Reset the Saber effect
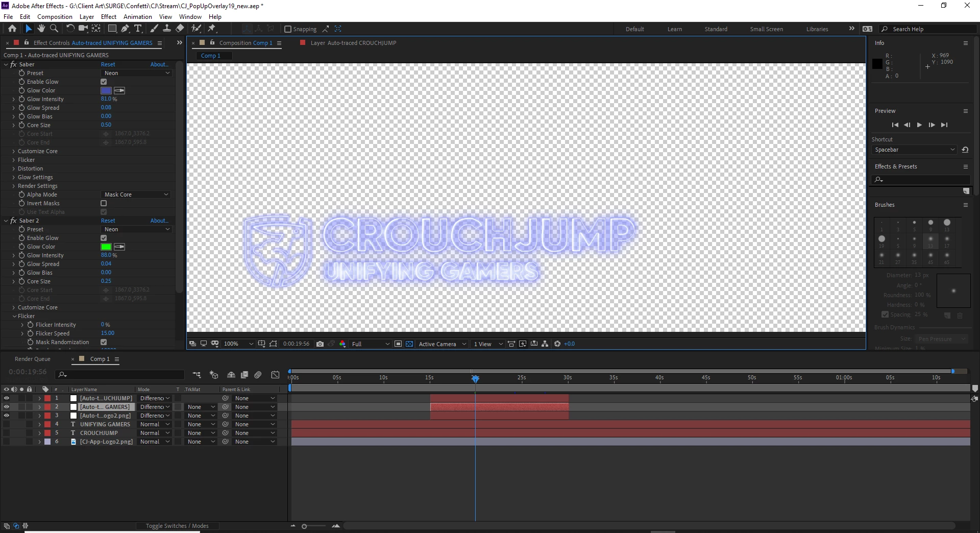Image resolution: width=980 pixels, height=533 pixels. 108,64
